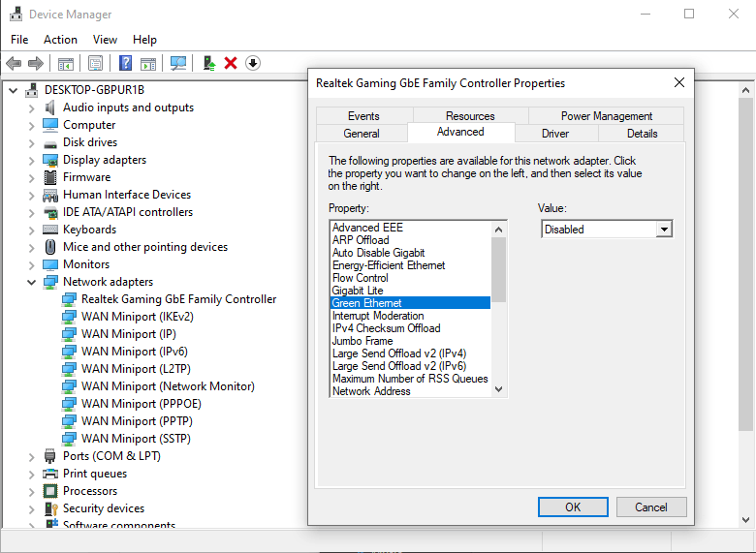
Task: Switch to the General tab
Action: [x=362, y=134]
